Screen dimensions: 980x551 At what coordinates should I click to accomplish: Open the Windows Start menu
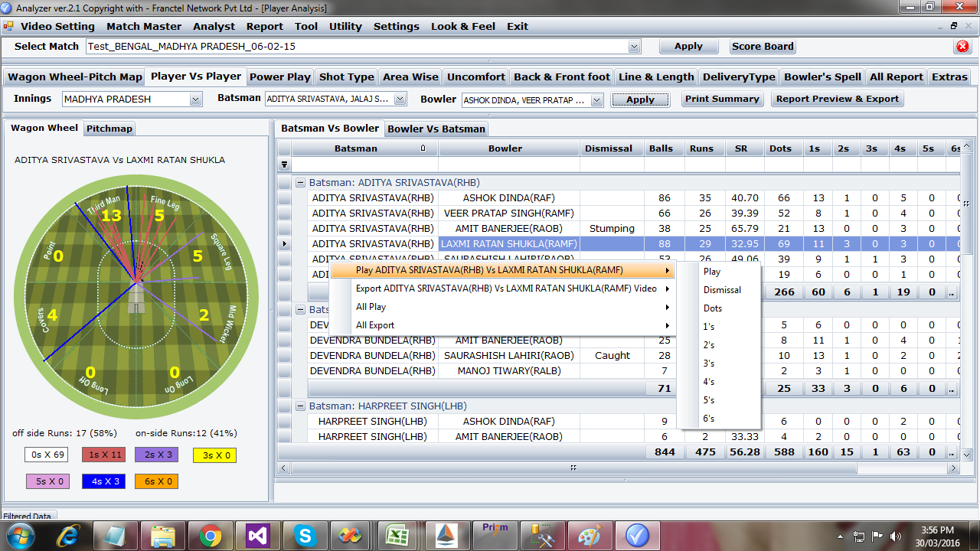[21, 536]
